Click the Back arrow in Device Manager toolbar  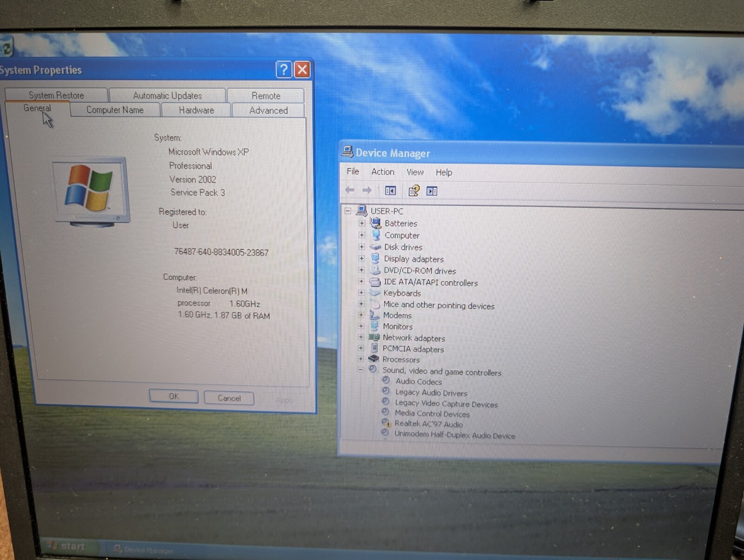(x=350, y=190)
